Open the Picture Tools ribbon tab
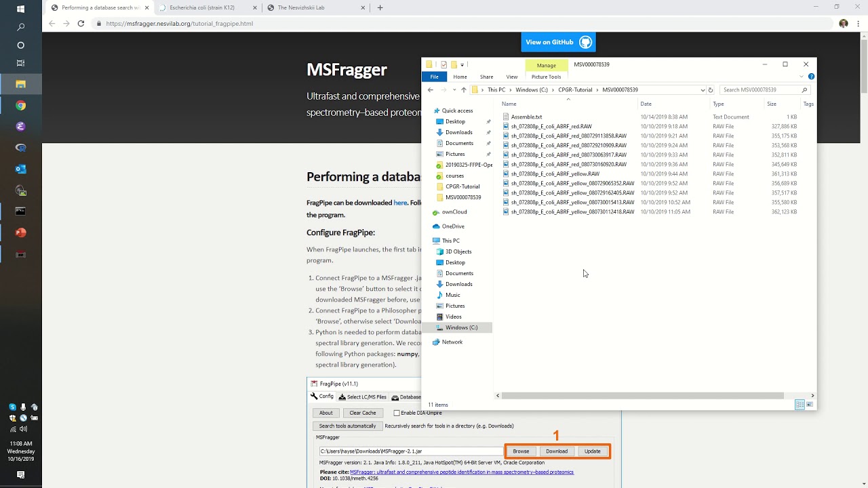 [x=546, y=77]
